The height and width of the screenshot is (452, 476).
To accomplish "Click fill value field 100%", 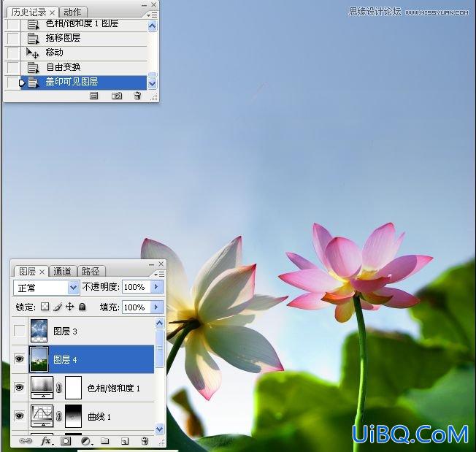I will click(137, 307).
